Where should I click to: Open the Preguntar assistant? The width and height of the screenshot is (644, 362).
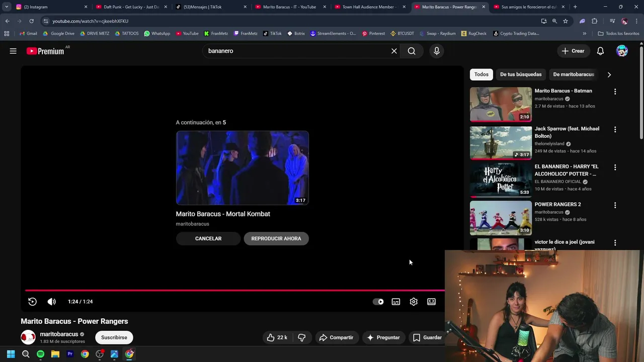(383, 337)
